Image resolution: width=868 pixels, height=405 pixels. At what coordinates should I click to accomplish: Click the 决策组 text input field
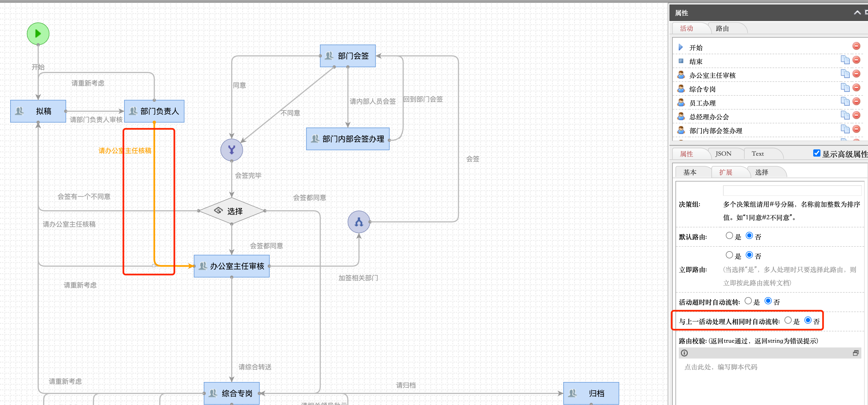[792, 191]
